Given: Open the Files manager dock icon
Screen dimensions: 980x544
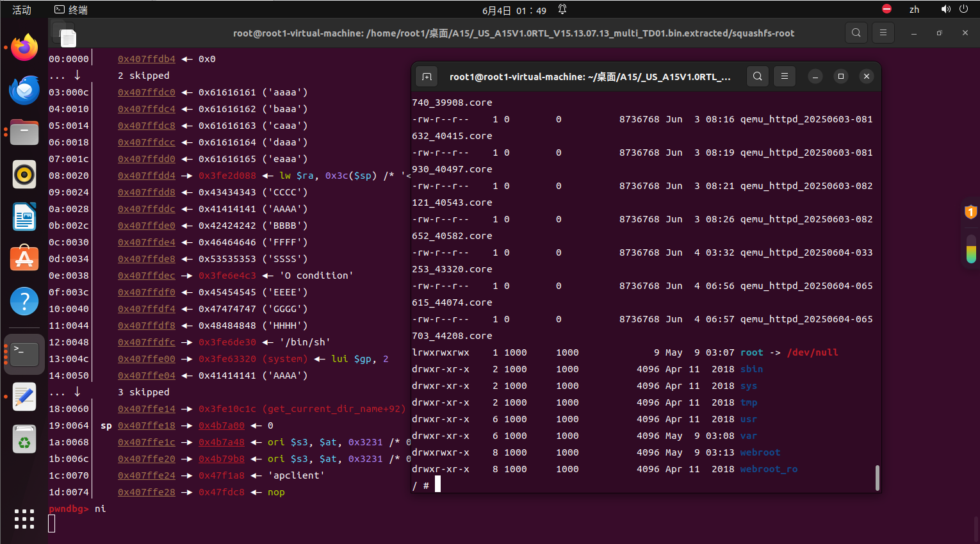Looking at the screenshot, I should pyautogui.click(x=24, y=132).
